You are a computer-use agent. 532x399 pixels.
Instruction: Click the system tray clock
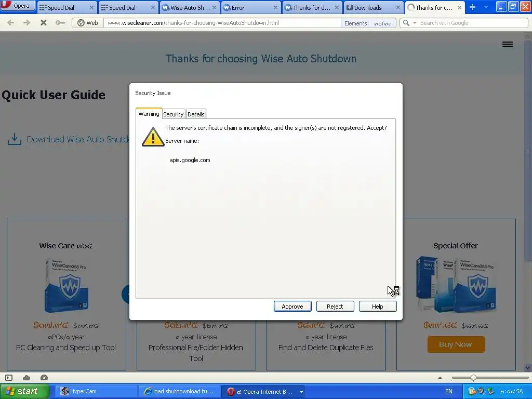pos(512,391)
